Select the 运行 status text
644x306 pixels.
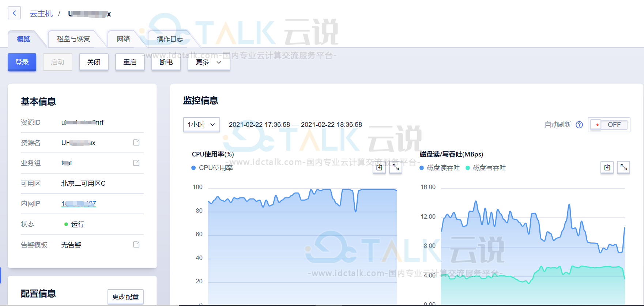pos(78,224)
